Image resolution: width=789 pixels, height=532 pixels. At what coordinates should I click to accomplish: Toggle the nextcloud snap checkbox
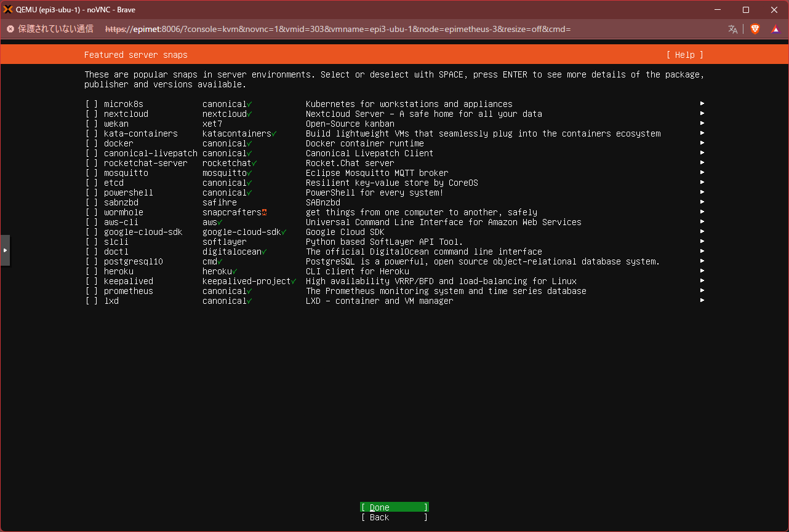click(x=92, y=114)
